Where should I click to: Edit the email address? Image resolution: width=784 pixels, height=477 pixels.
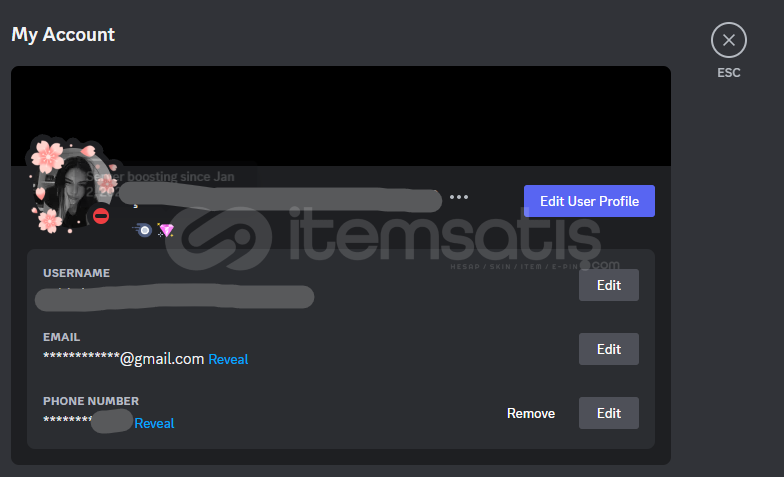(x=608, y=349)
